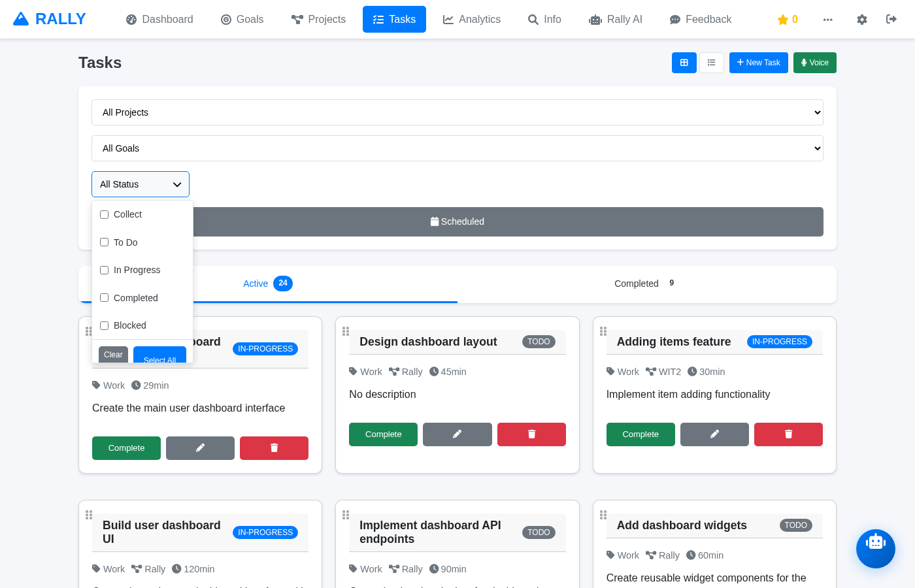Check the Collect status checkbox
This screenshot has height=588, width=915.
click(x=105, y=215)
